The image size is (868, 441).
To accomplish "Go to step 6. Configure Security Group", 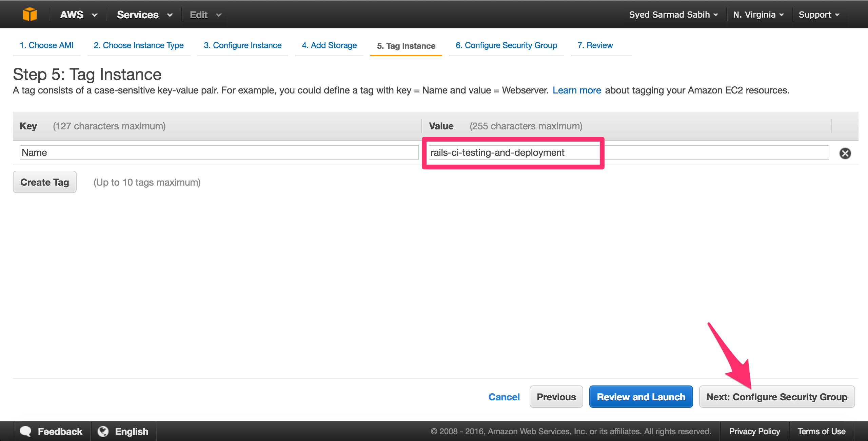I will point(507,45).
